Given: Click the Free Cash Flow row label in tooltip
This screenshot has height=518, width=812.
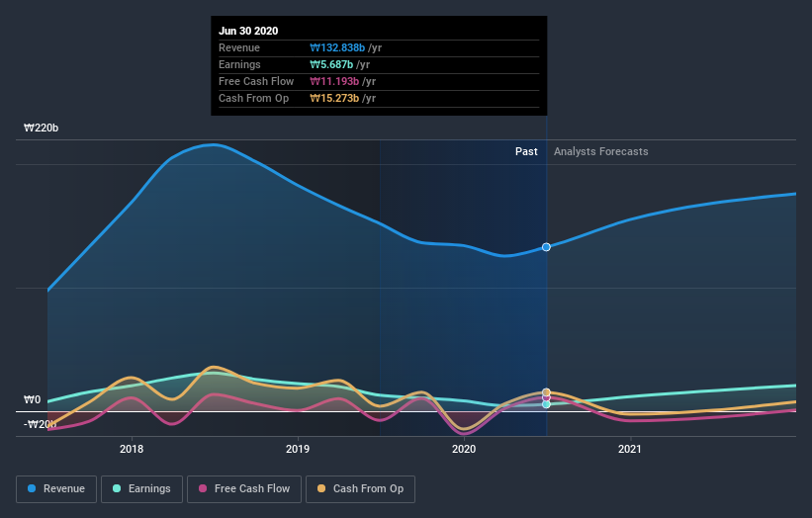Looking at the screenshot, I should tap(256, 81).
